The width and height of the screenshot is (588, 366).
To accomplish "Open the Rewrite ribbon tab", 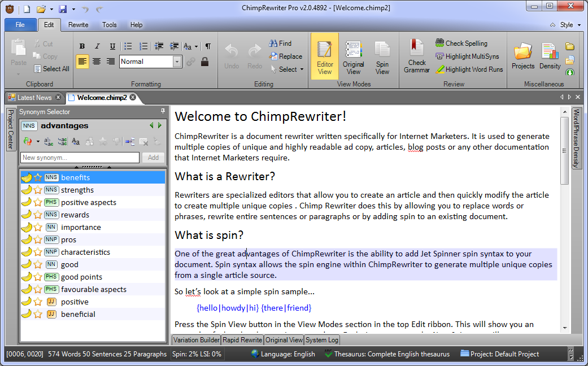I will (79, 25).
